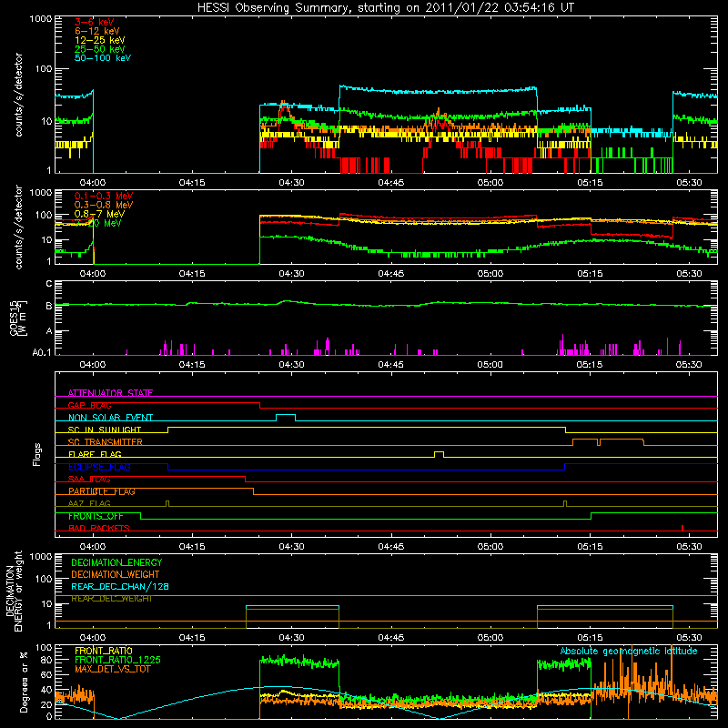Select the red 3-6 keV legend label
Screen dimensions: 728x728
[x=94, y=22]
